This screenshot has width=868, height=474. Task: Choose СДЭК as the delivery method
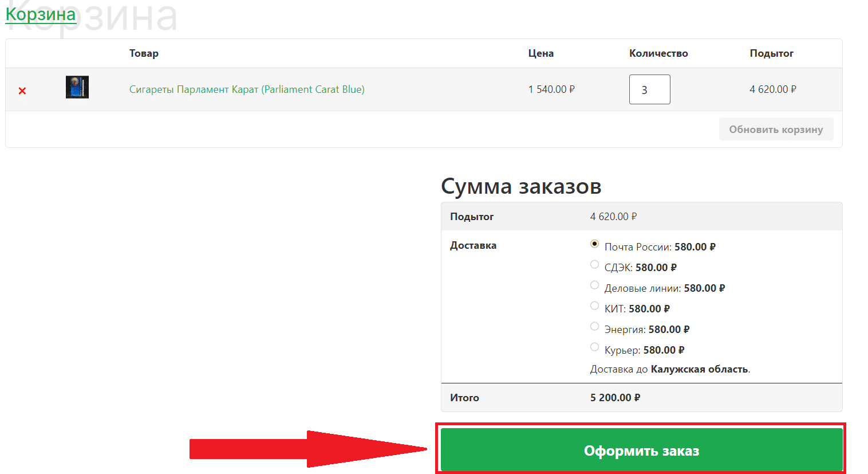point(594,265)
